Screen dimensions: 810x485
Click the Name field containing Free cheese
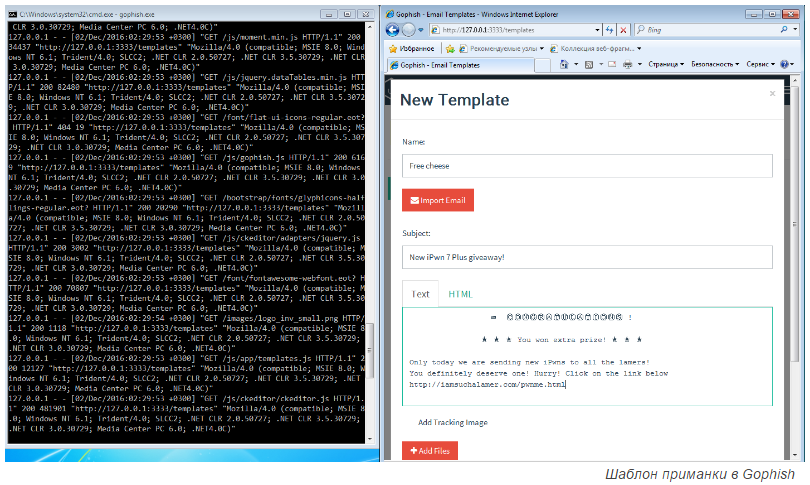(587, 166)
